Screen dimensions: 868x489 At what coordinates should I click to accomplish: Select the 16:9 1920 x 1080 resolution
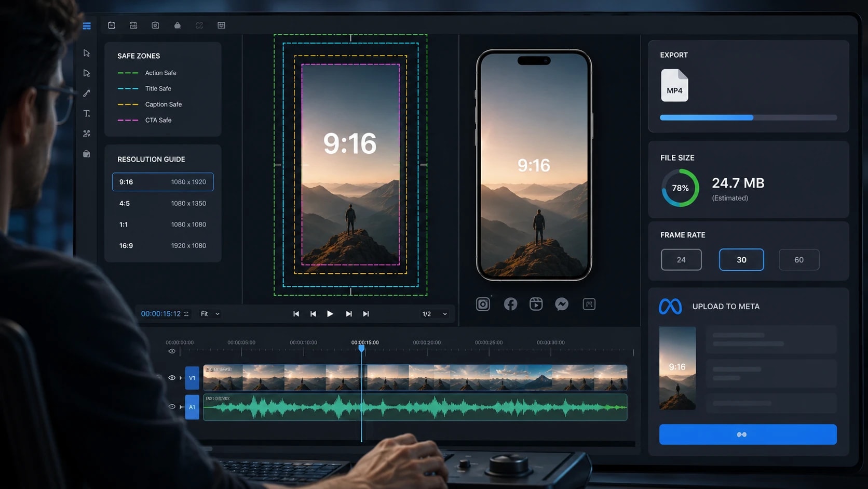coord(162,245)
